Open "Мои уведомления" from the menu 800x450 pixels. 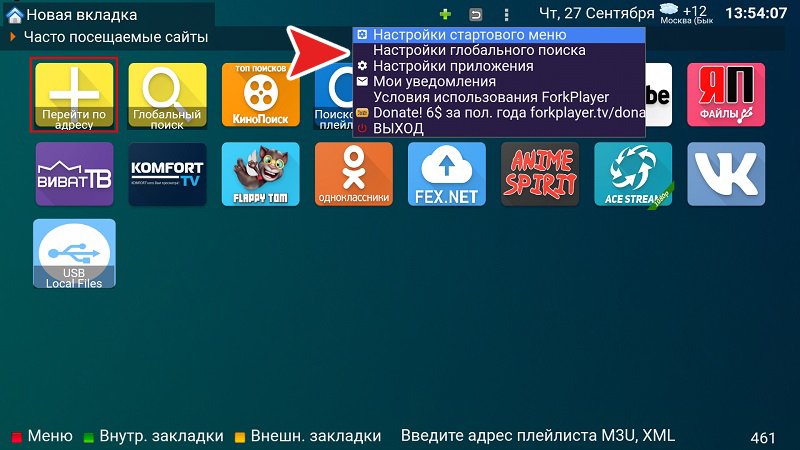pos(498,82)
